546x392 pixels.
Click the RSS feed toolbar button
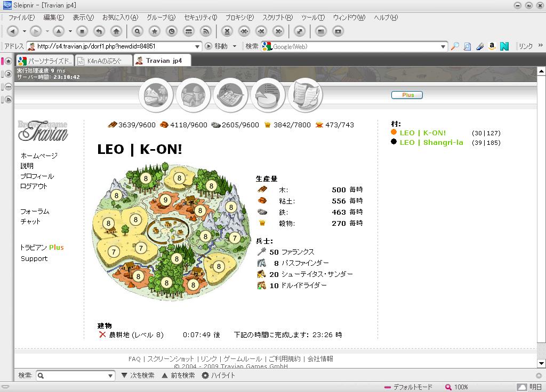coord(206,31)
